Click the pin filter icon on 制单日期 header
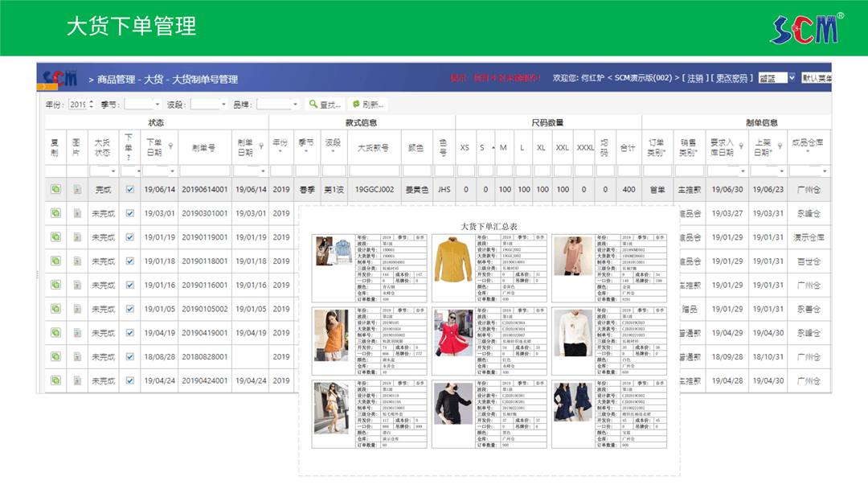Screen dimensions: 868x489 (x=261, y=146)
